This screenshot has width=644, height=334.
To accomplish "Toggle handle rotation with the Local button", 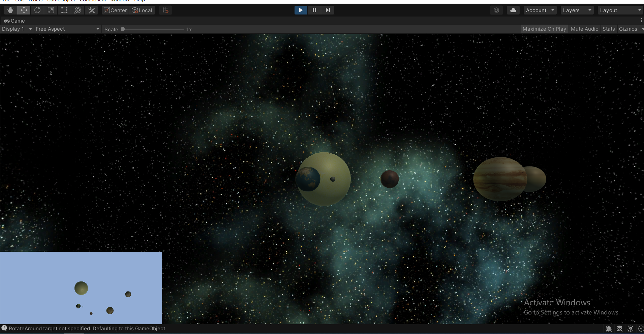I will [142, 10].
